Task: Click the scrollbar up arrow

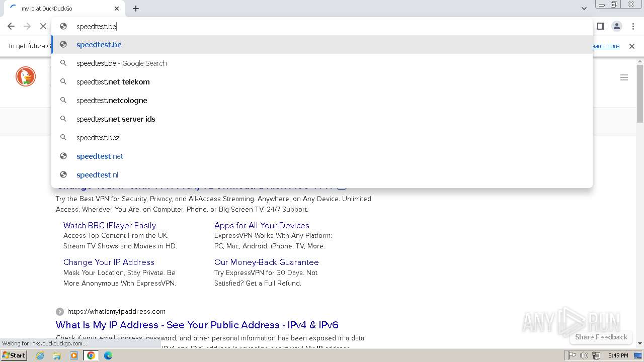Action: click(x=640, y=61)
